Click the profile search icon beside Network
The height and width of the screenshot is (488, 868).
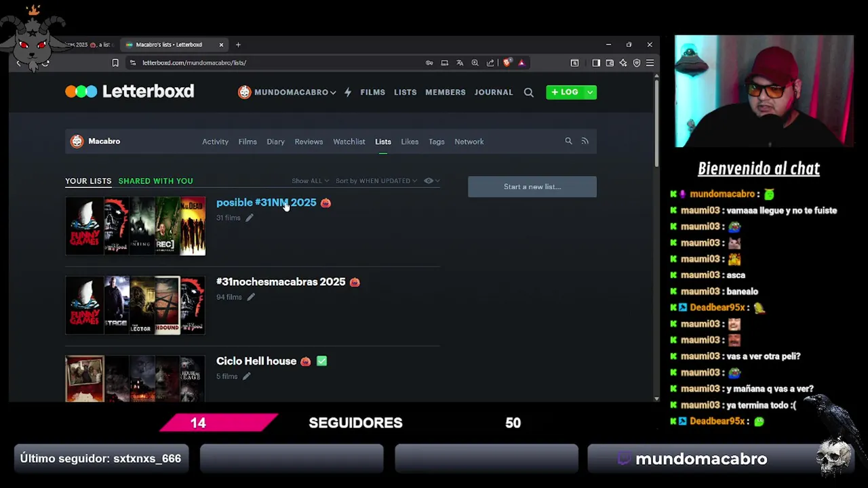pyautogui.click(x=568, y=141)
